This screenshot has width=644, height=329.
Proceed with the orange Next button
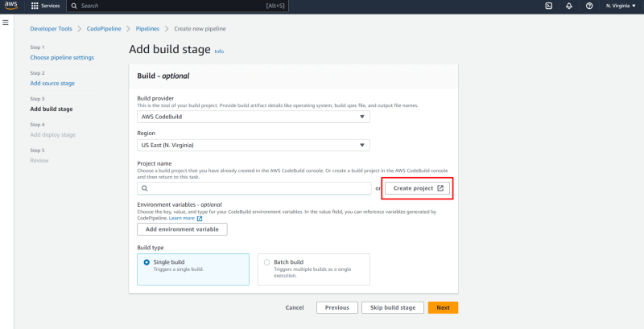[x=444, y=307]
